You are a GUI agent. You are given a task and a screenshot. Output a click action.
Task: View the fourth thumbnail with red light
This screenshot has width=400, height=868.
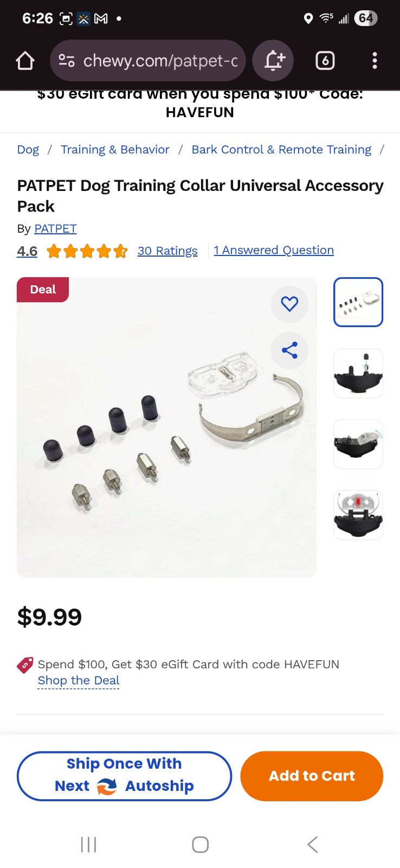(x=358, y=515)
